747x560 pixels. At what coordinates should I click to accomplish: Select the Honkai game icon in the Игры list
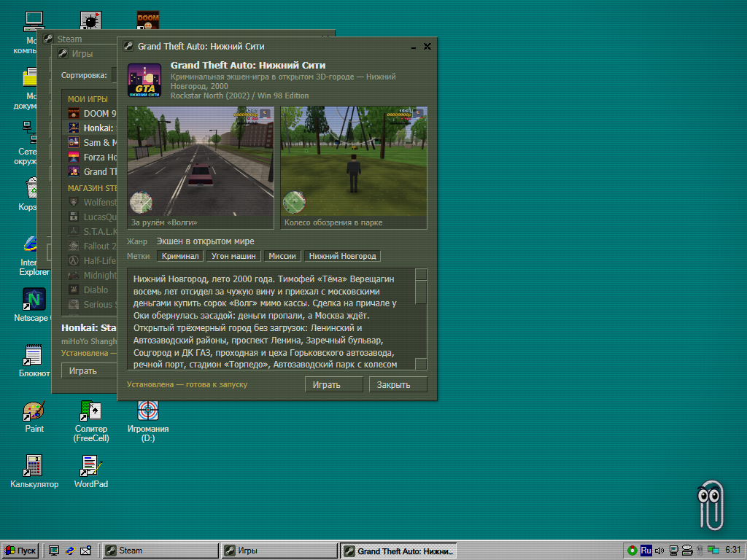pyautogui.click(x=74, y=128)
